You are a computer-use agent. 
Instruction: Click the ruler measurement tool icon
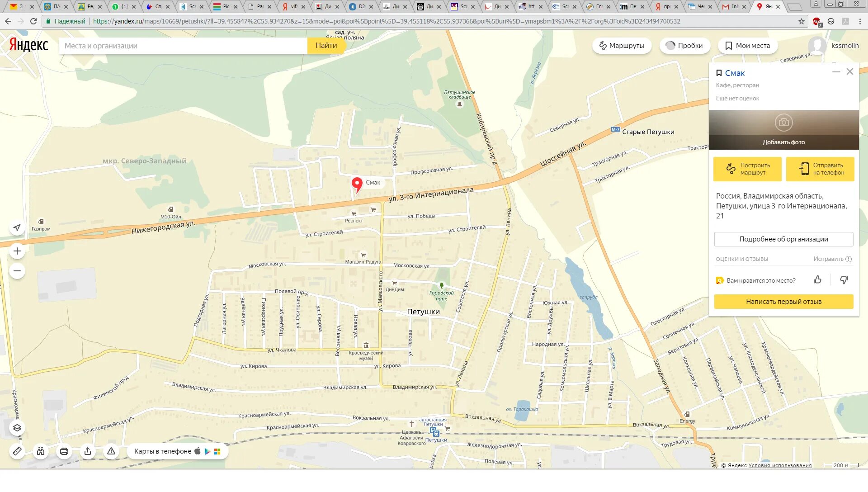[17, 451]
